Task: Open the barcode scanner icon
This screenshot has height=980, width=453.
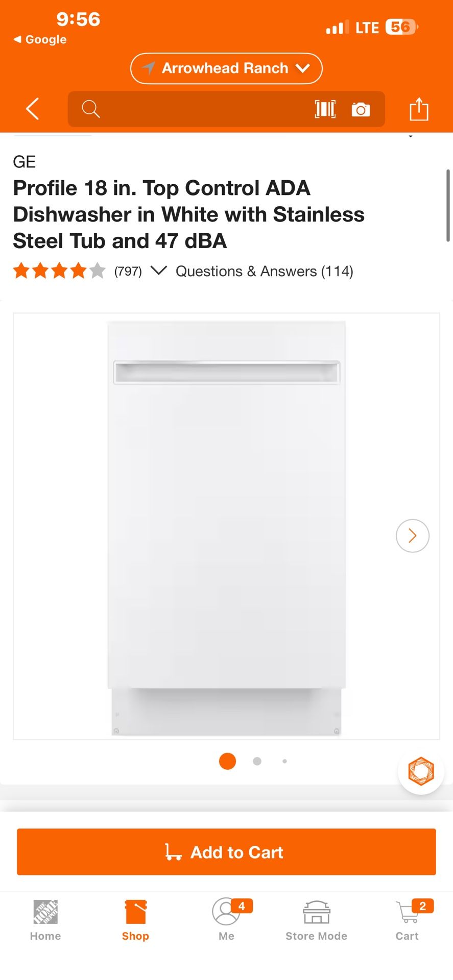Action: coord(325,109)
